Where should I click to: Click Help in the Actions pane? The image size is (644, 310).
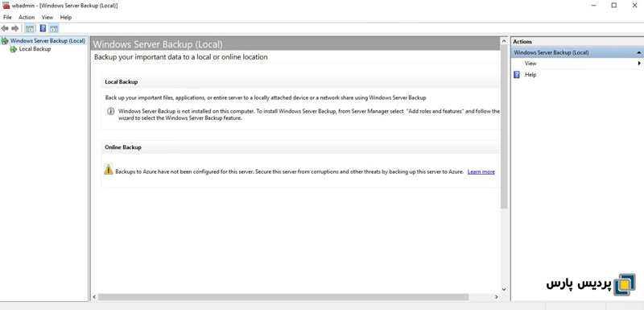click(x=530, y=75)
